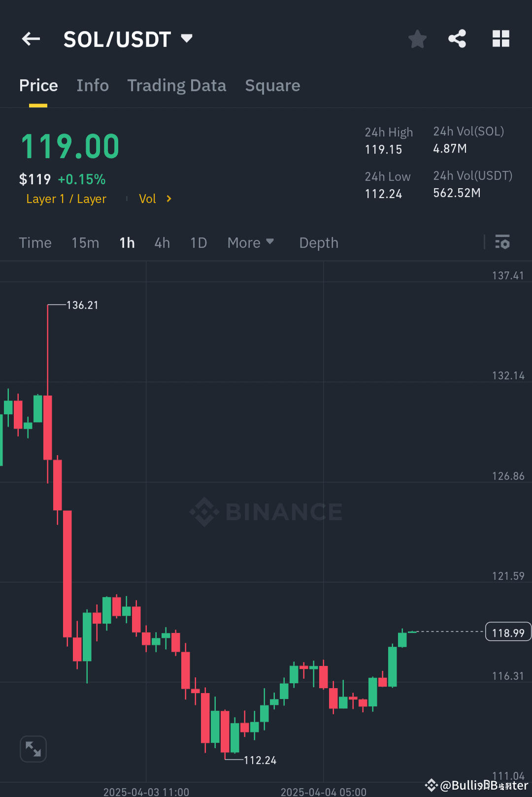Viewport: 532px width, 797px height.
Task: Expand the chart to fullscreen mode
Action: [33, 748]
